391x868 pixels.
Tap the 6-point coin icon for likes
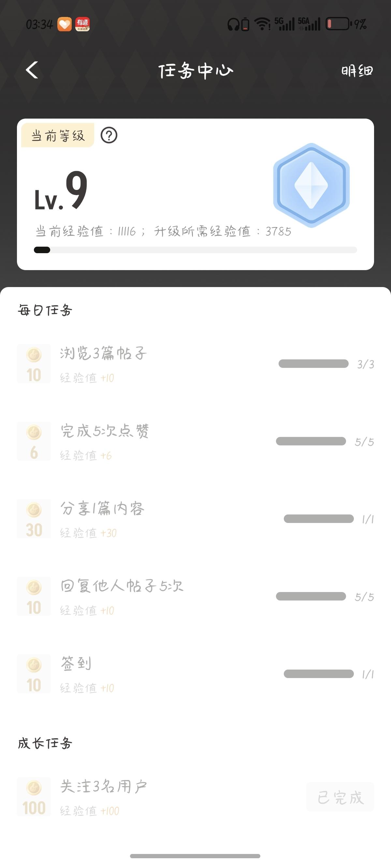[34, 441]
